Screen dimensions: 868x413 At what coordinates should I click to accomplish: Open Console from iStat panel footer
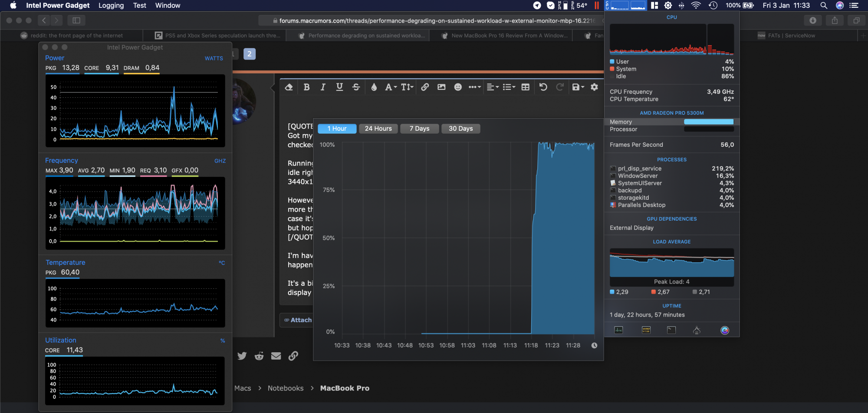point(646,330)
